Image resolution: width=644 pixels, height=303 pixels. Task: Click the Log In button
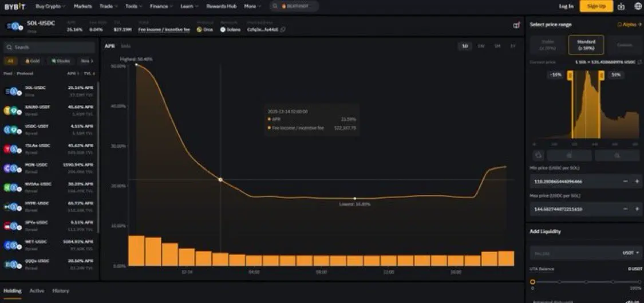(566, 6)
